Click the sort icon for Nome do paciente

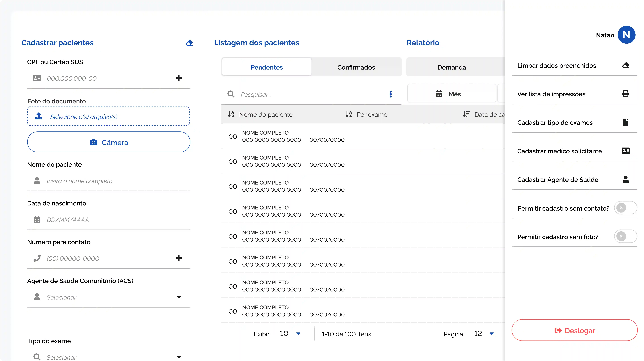231,114
